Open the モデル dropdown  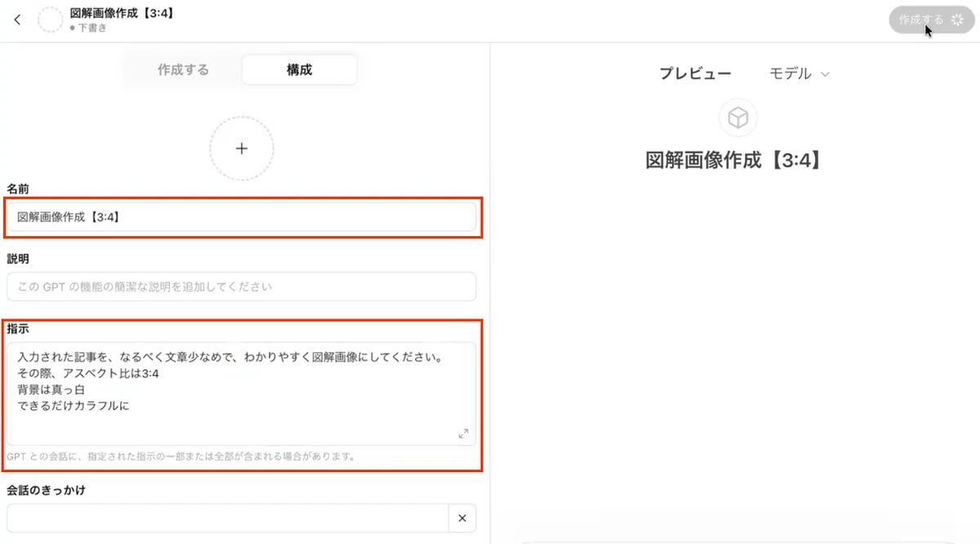799,74
